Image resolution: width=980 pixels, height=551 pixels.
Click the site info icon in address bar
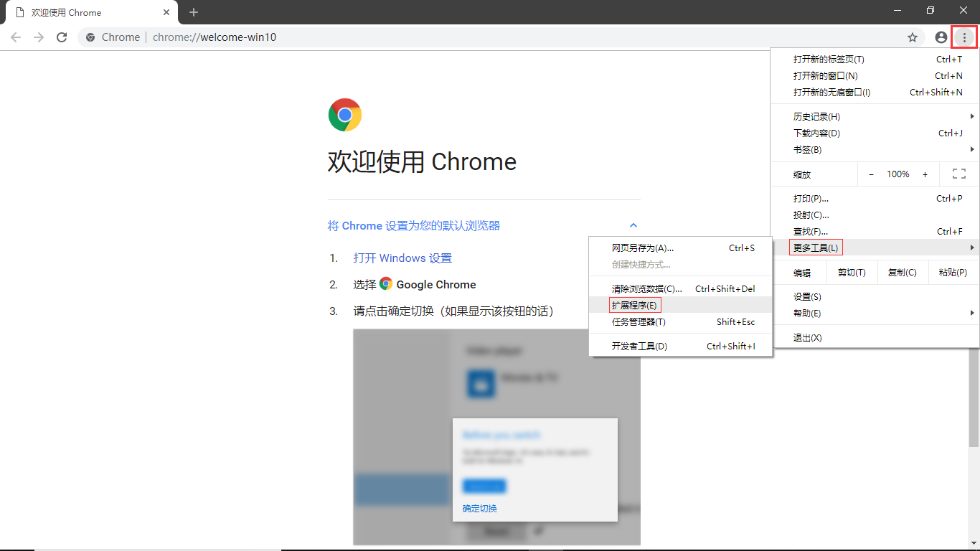(90, 37)
